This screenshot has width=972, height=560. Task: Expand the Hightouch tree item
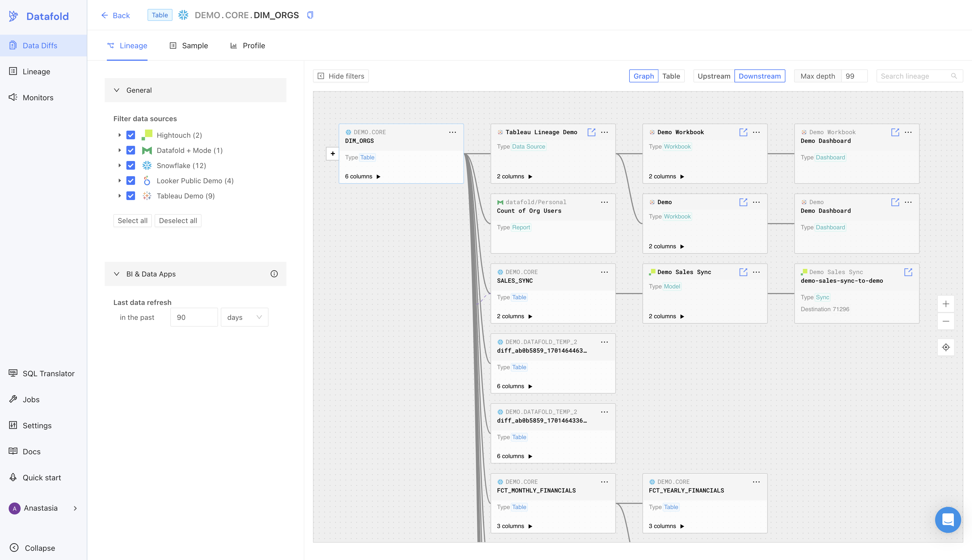coord(120,135)
